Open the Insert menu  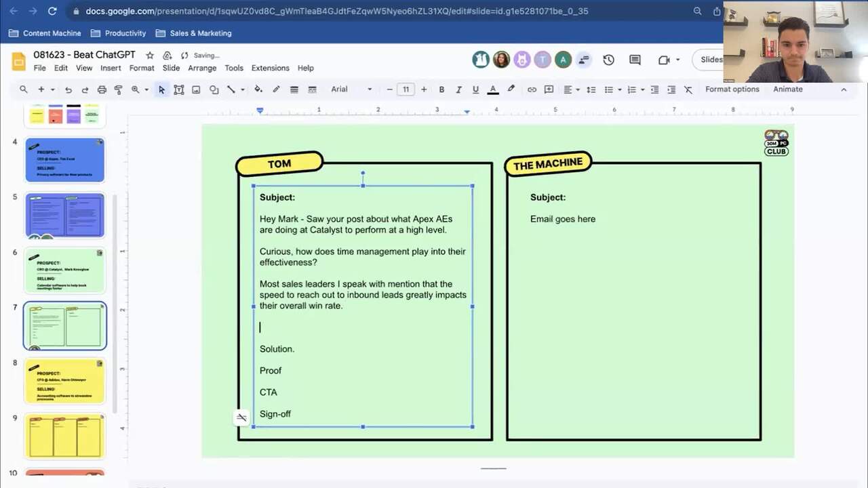coord(111,68)
